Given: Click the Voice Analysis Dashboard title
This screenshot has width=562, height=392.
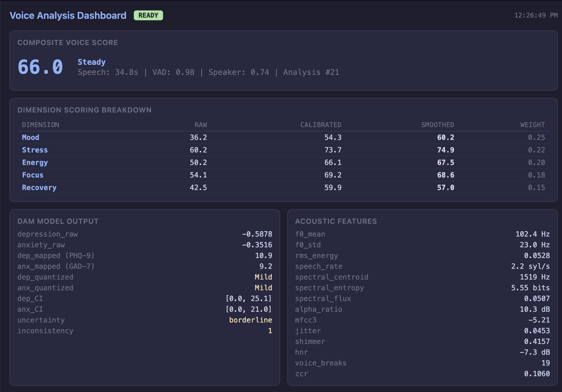Looking at the screenshot, I should 68,16.
